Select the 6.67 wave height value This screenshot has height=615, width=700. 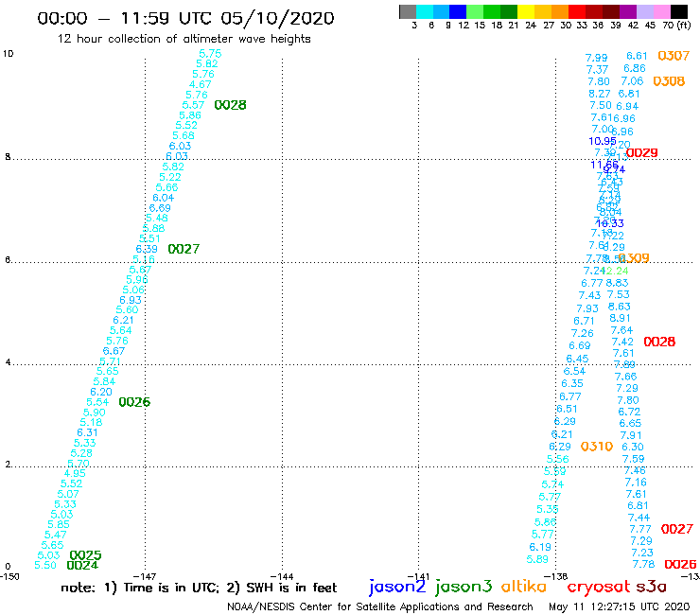tap(114, 351)
